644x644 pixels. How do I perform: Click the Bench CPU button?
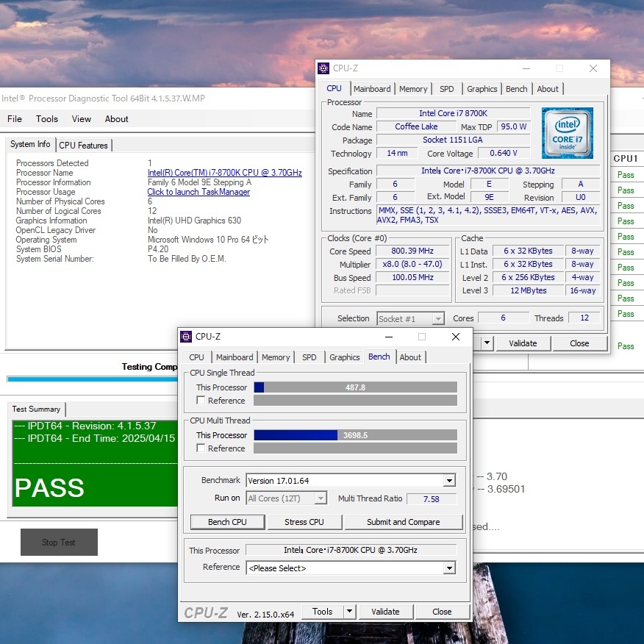(227, 522)
